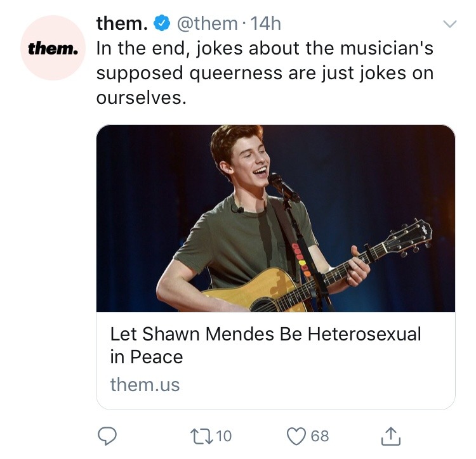Click the blue verified badge
This screenshot has height=459, width=476.
coord(162,24)
